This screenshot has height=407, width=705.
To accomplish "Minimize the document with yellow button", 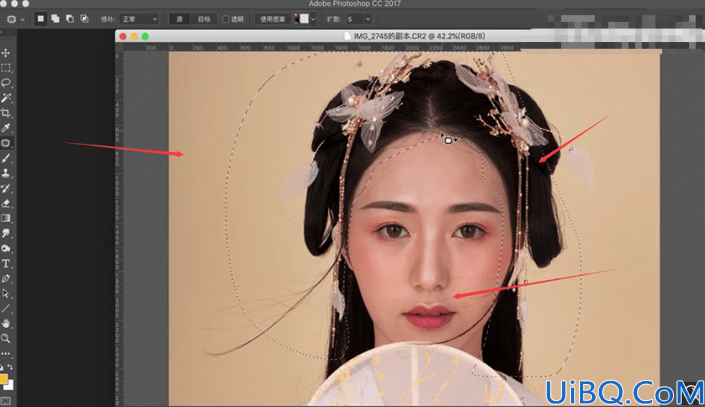I will pyautogui.click(x=134, y=36).
